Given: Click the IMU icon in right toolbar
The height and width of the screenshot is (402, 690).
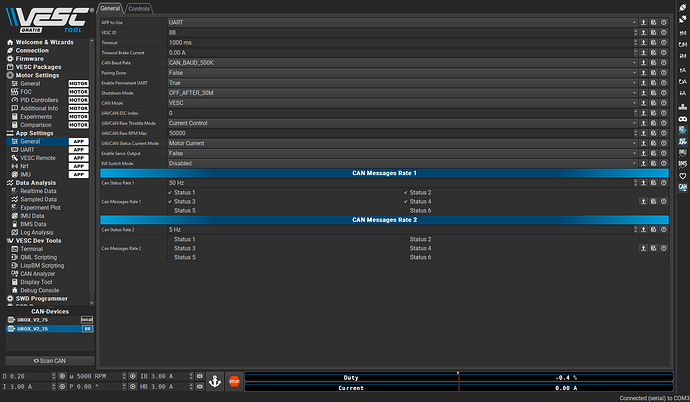Looking at the screenshot, I should (682, 147).
